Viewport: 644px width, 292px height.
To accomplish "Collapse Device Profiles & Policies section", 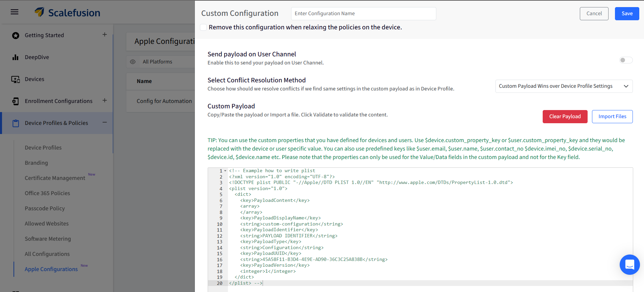I will 105,122.
